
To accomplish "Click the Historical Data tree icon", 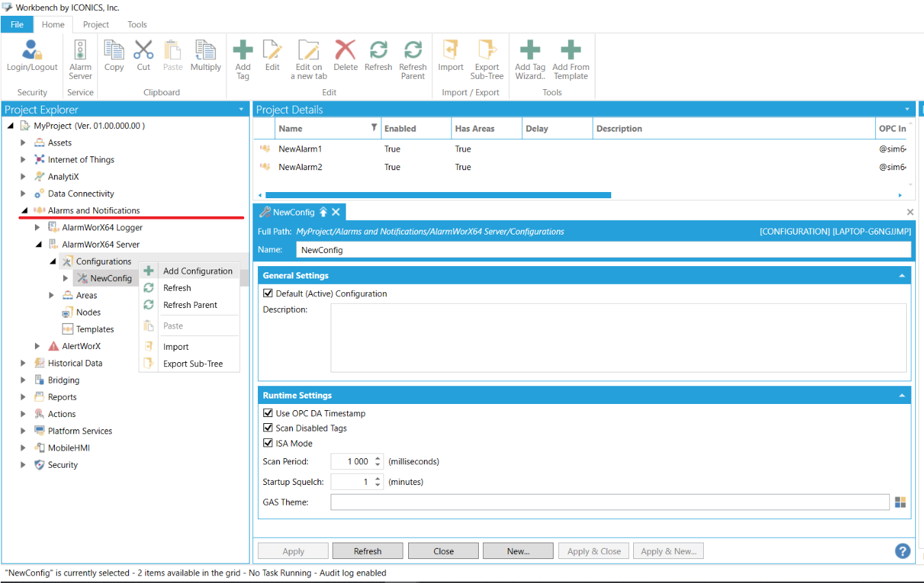I will tap(40, 364).
